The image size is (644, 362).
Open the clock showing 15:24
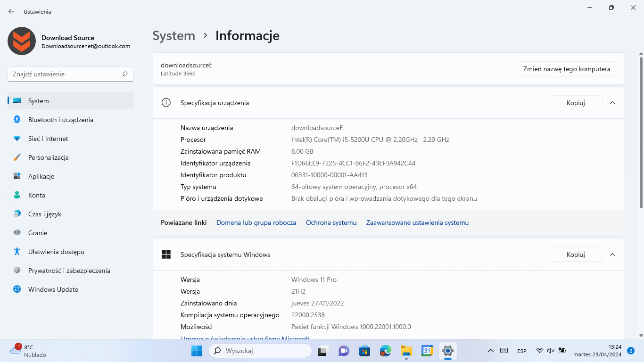pyautogui.click(x=597, y=351)
